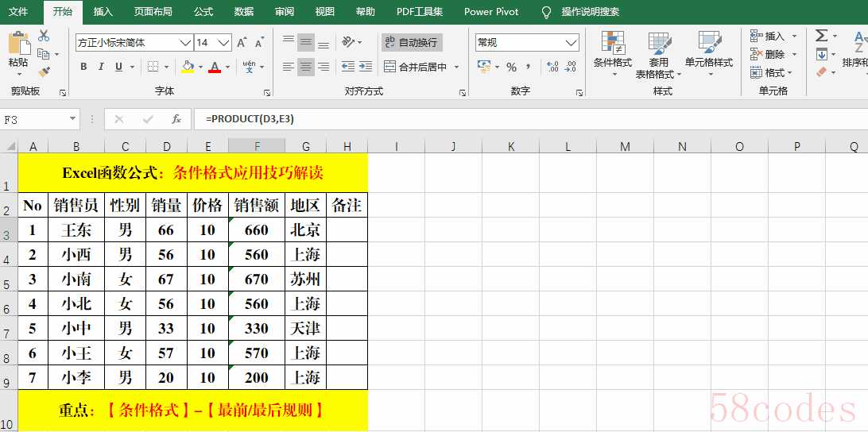Click the AutoSum sigma icon
This screenshot has width=868, height=432.
click(x=821, y=36)
